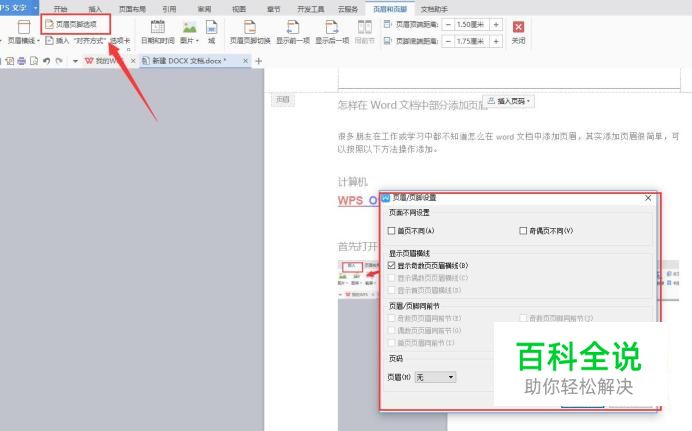Viewport: 692px width, 431px height.
Task: Increase the footer bottom margin with plus
Action: [496, 41]
